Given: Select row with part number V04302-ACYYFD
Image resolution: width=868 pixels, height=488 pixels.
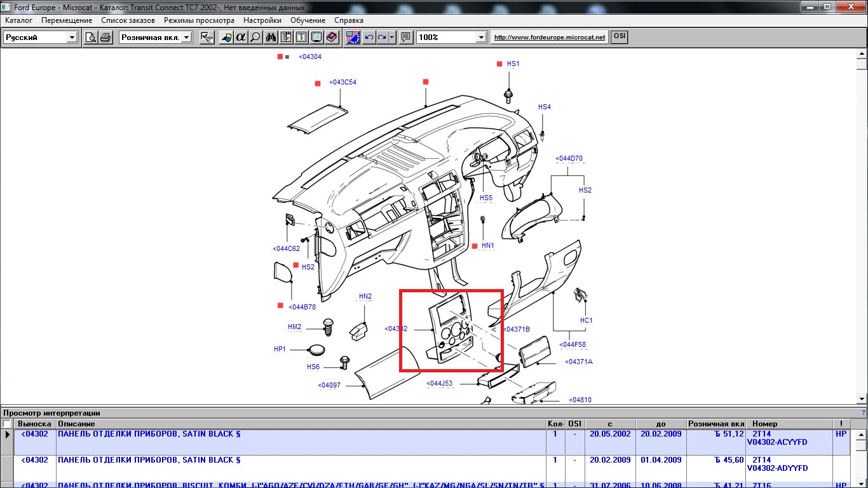Looking at the screenshot, I should click(x=426, y=442).
